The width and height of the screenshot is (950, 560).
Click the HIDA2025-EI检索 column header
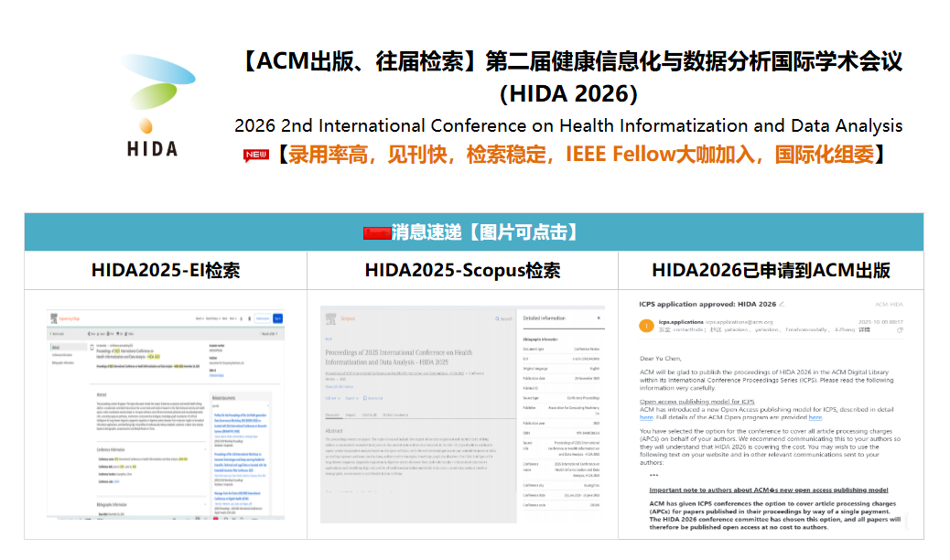tap(166, 270)
